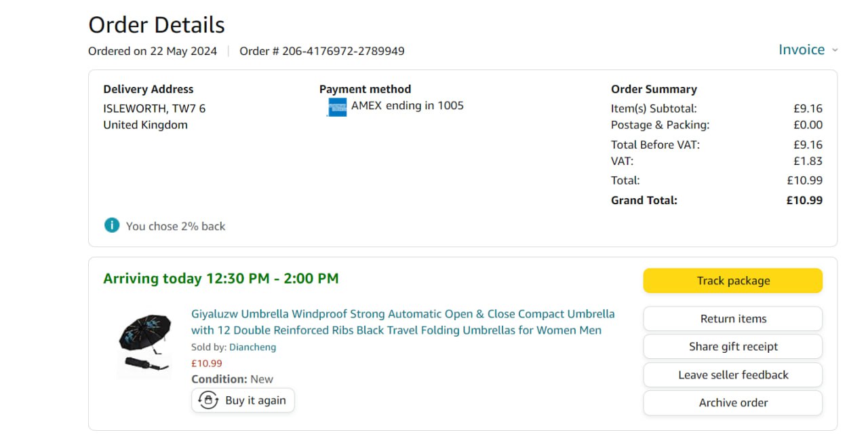Click the "You chose 2% back" text
This screenshot has height=441, width=868.
(x=176, y=226)
